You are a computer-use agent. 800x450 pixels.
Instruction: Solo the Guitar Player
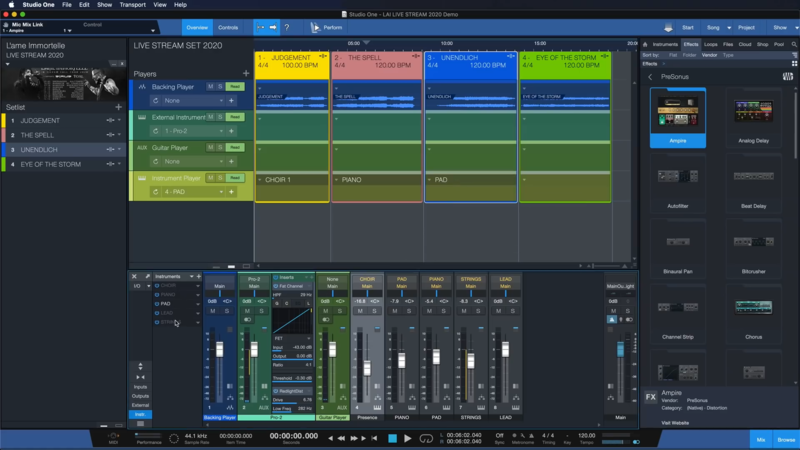point(220,147)
